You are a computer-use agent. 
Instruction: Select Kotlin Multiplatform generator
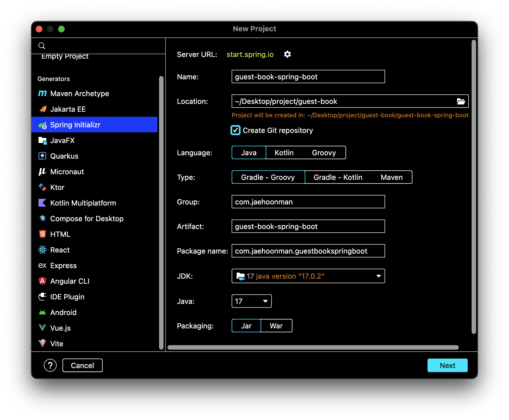click(94, 203)
